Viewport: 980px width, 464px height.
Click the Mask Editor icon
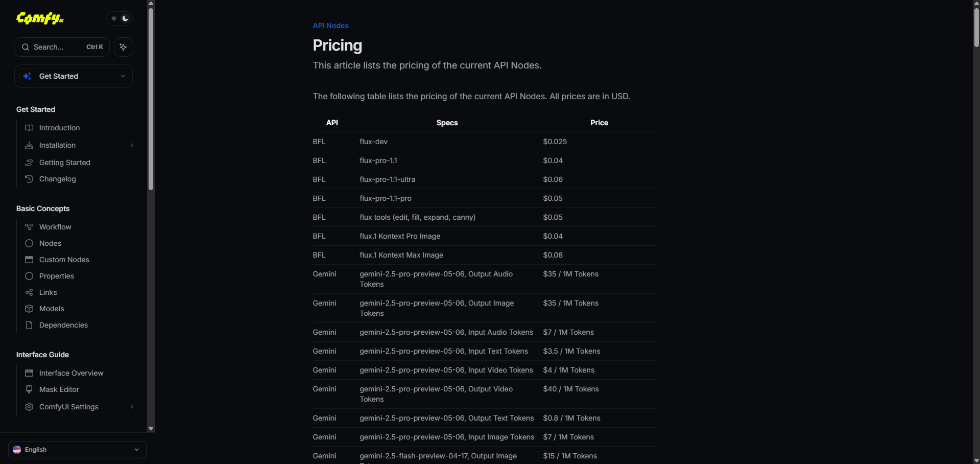click(29, 389)
